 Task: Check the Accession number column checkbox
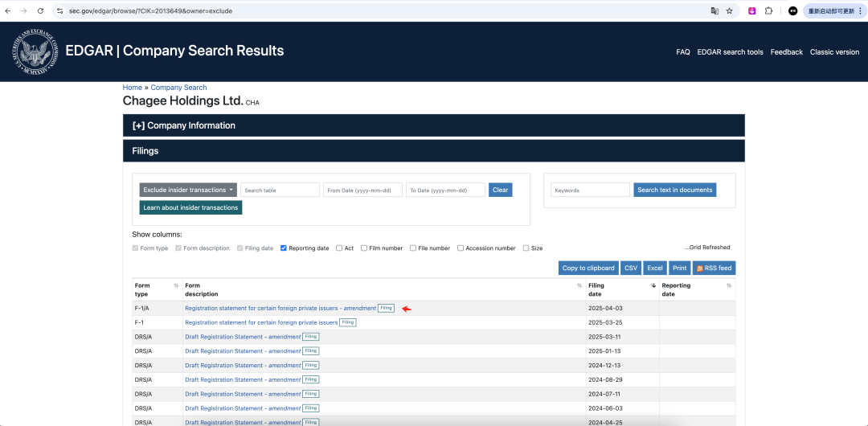(x=461, y=248)
